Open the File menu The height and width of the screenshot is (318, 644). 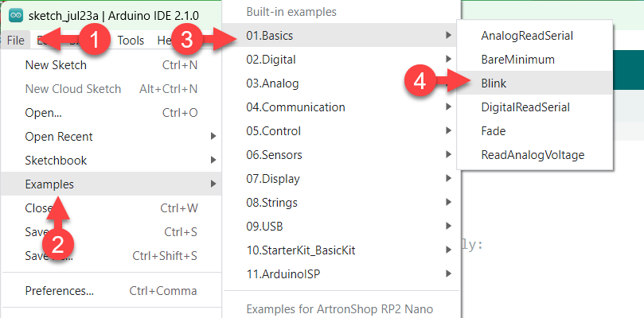[15, 41]
